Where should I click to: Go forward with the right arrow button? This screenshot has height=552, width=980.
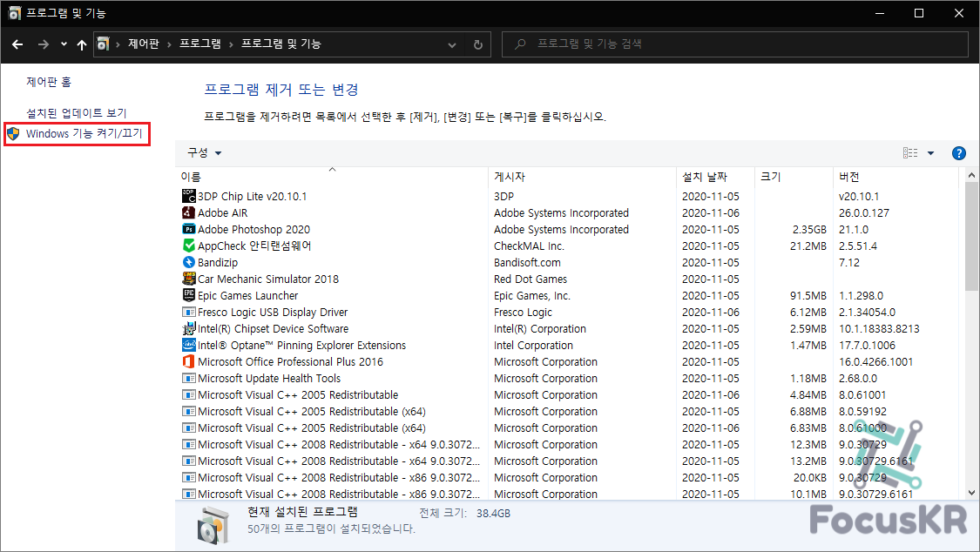(44, 44)
